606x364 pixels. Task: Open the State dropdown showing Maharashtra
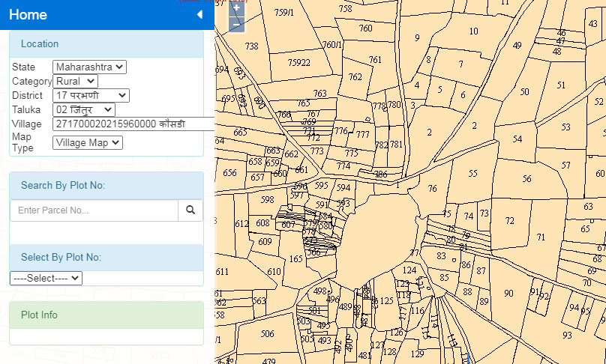[x=89, y=67]
